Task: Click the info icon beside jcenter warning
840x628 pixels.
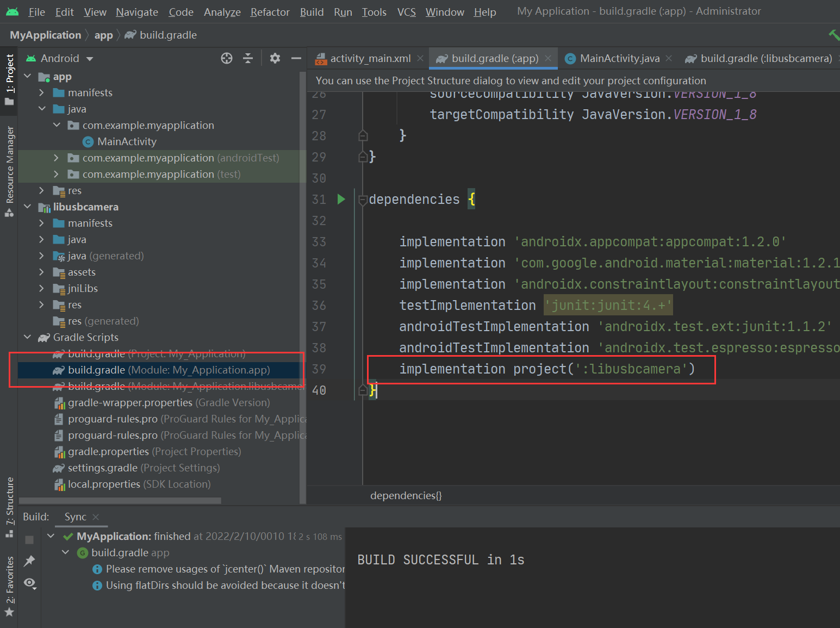Action: point(97,569)
